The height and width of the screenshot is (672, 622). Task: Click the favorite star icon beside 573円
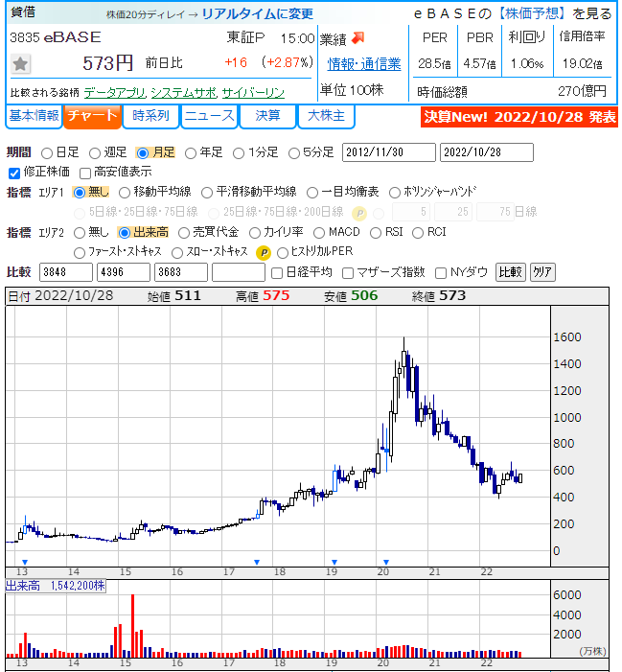20,64
